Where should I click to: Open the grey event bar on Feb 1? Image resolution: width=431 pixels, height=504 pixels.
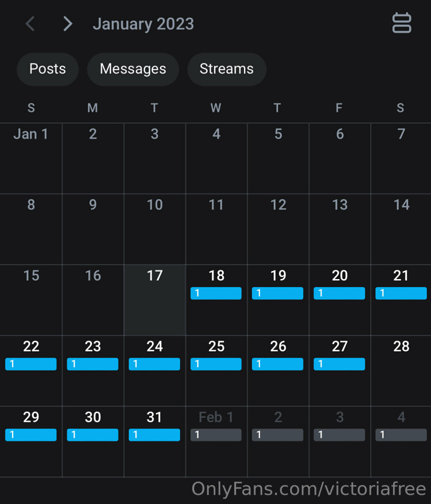(x=216, y=435)
